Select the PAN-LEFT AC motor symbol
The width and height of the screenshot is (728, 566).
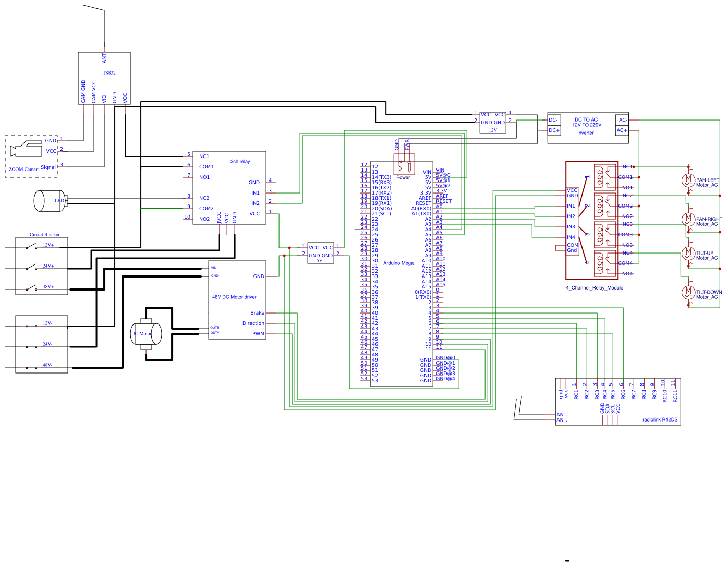tap(688, 180)
